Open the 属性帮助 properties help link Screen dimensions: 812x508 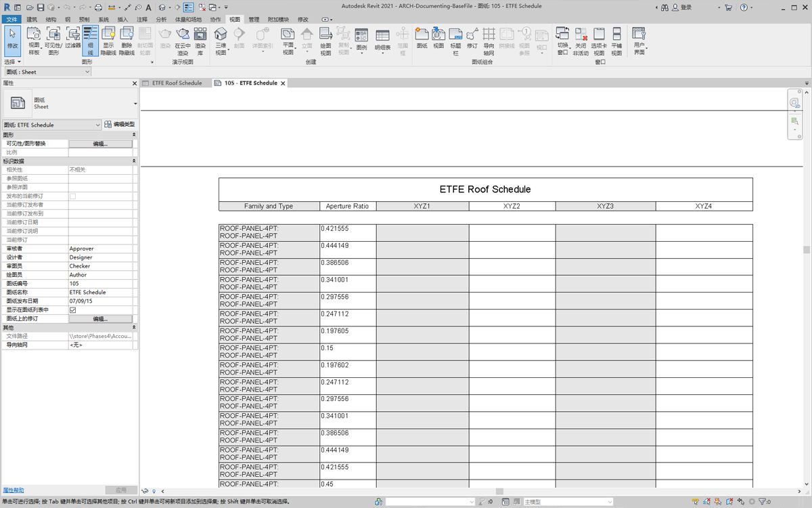[x=14, y=490]
